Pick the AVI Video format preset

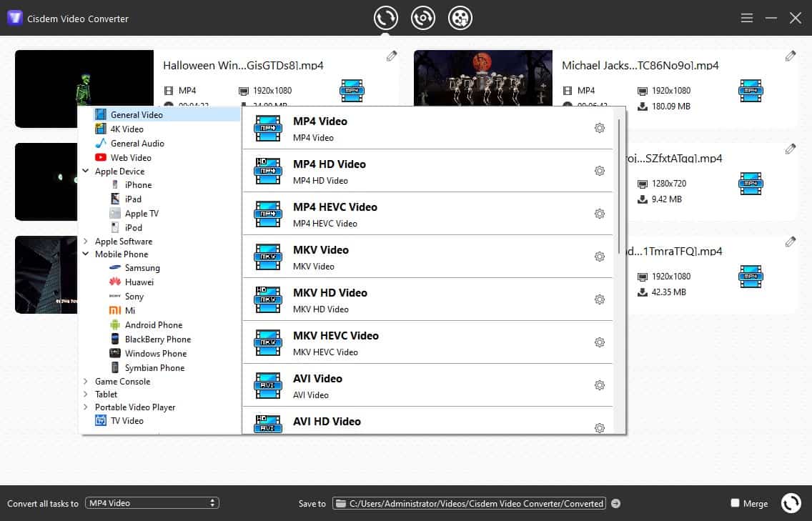427,385
